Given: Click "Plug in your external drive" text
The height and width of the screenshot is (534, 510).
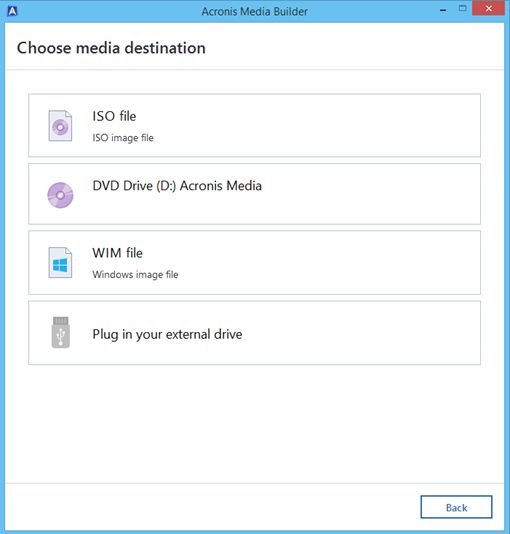Looking at the screenshot, I should pos(167,334).
